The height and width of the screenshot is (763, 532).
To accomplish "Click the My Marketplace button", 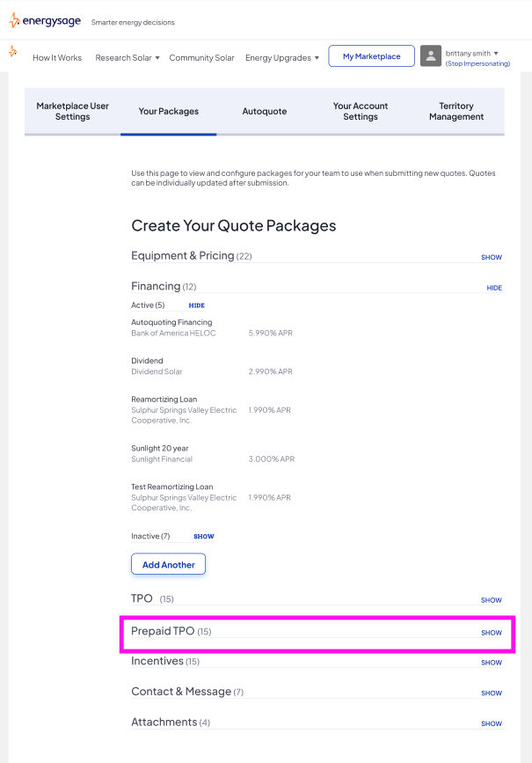I will coord(370,55).
